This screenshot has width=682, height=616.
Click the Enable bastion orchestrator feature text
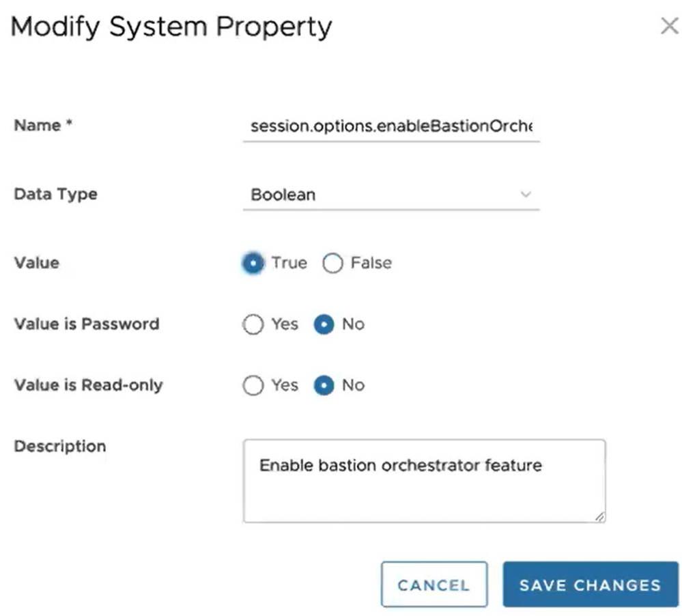click(400, 465)
